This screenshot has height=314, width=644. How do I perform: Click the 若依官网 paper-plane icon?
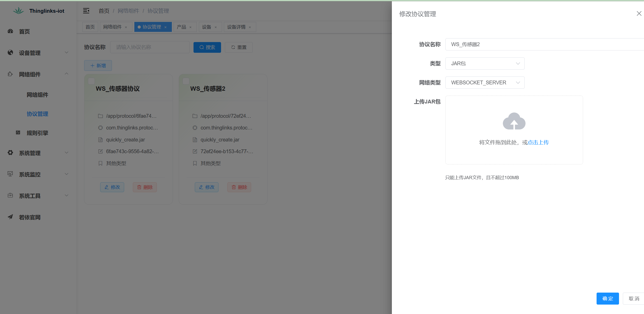[x=10, y=217]
